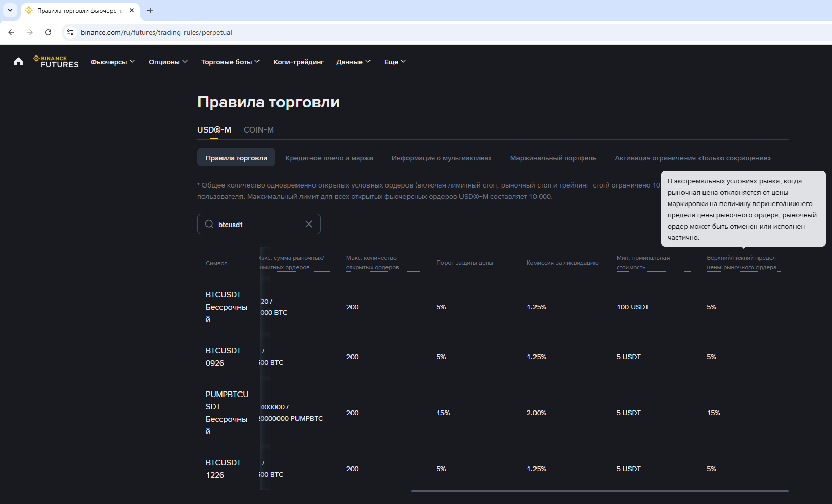Image resolution: width=832 pixels, height=504 pixels.
Task: Expand the Опционы dropdown menu
Action: pyautogui.click(x=168, y=62)
